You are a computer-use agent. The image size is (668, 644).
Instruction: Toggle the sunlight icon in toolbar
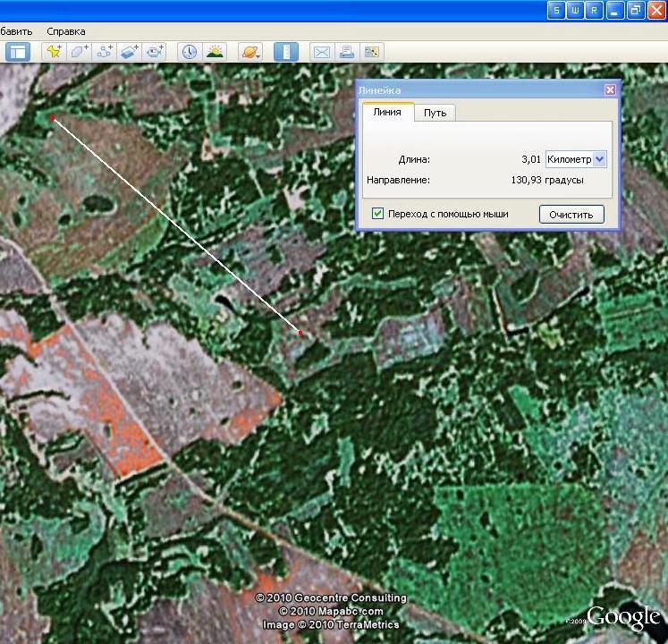[x=215, y=52]
